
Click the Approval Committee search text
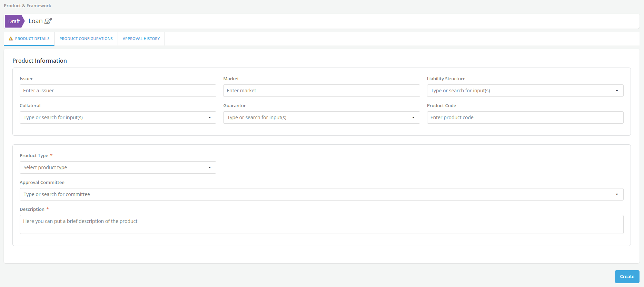(57, 194)
